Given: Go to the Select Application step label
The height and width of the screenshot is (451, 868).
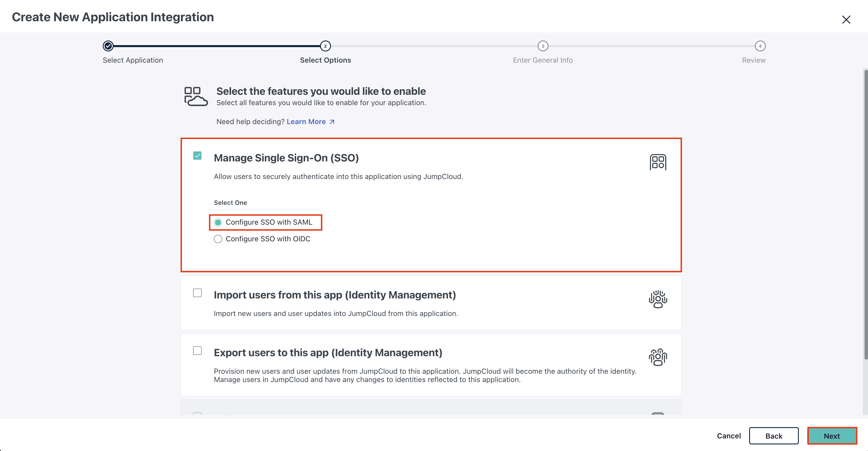Looking at the screenshot, I should point(133,60).
